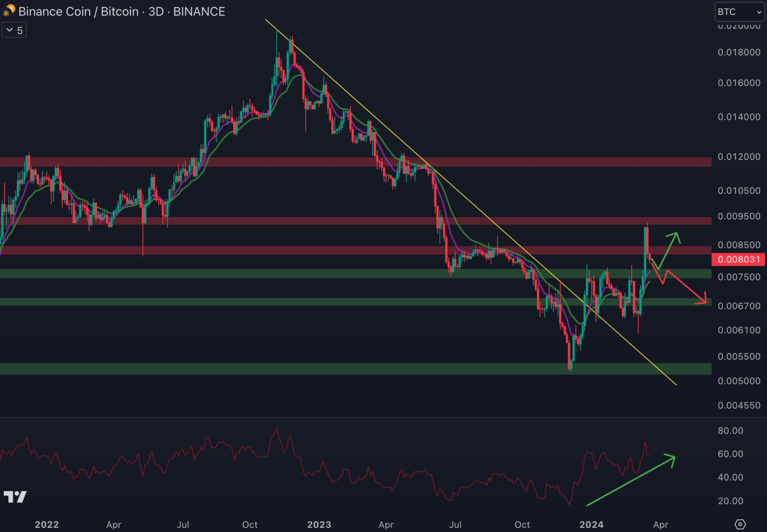The width and height of the screenshot is (767, 532).
Task: Click the Oct 2022 label on time axis
Action: 250,525
